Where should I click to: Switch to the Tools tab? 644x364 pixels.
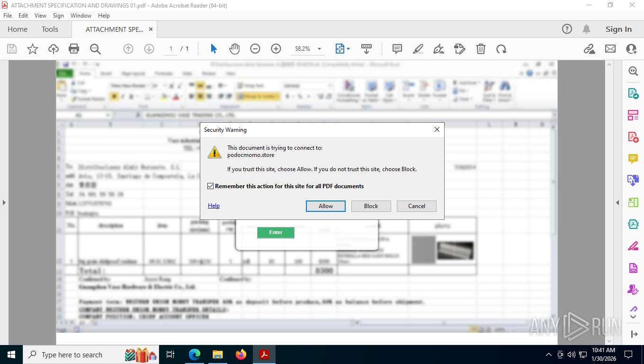(x=50, y=29)
